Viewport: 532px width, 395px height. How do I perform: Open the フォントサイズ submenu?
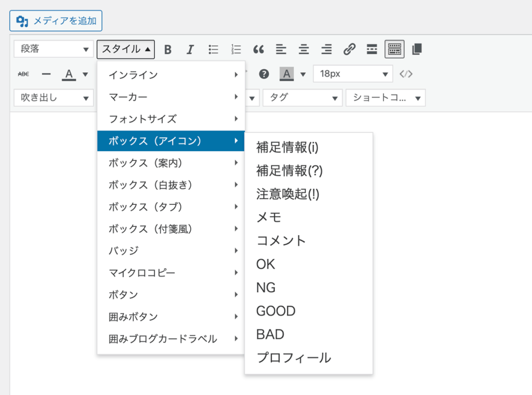click(171, 119)
